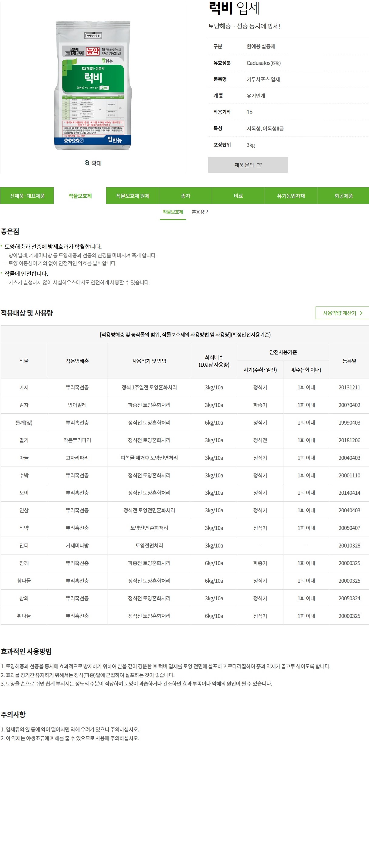Click the 19990403 registration date
The image size is (369, 868).
click(350, 422)
